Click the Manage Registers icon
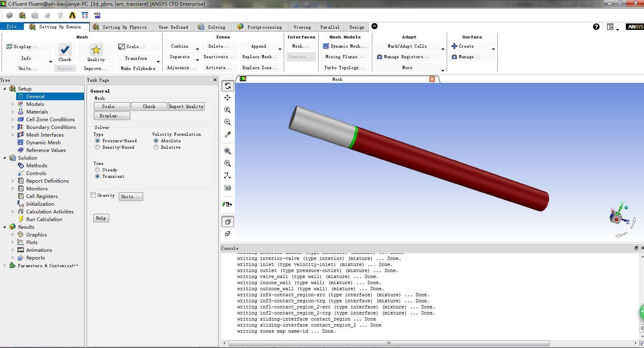Image resolution: width=644 pixels, height=348 pixels. 380,57
